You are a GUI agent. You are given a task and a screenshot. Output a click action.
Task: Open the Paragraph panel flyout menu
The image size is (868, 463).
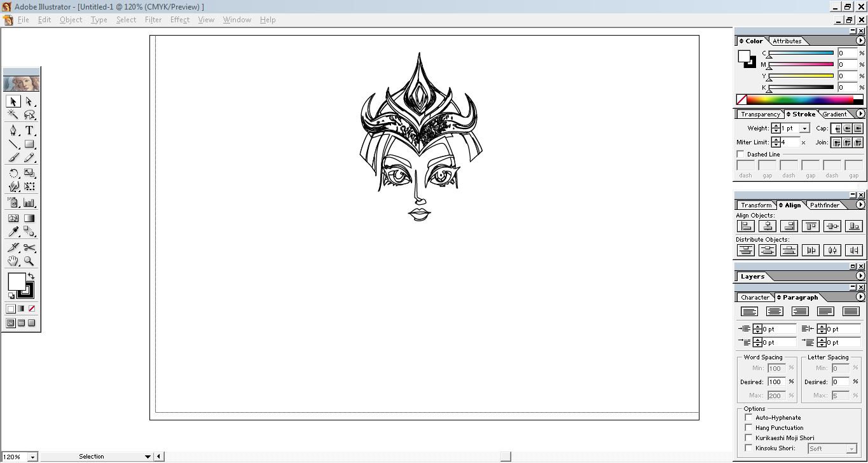tap(860, 297)
